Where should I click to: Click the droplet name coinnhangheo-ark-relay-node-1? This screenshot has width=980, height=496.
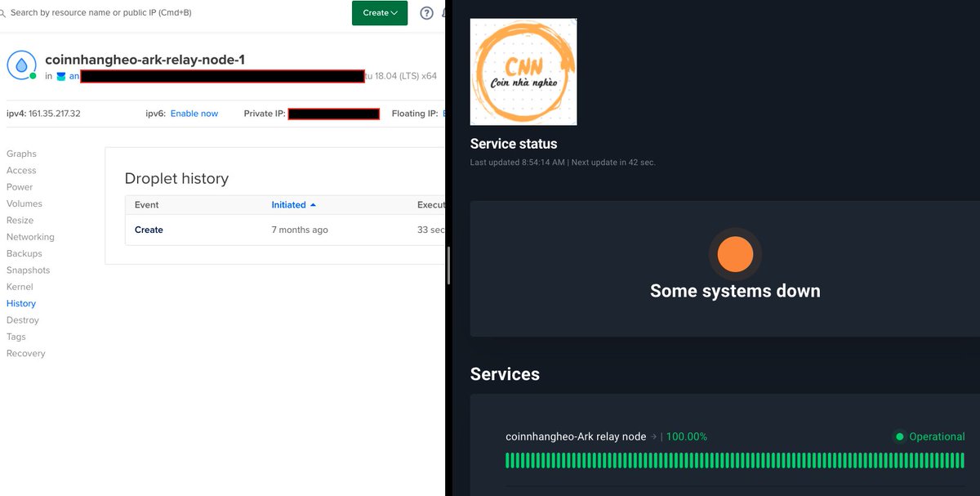[x=145, y=60]
